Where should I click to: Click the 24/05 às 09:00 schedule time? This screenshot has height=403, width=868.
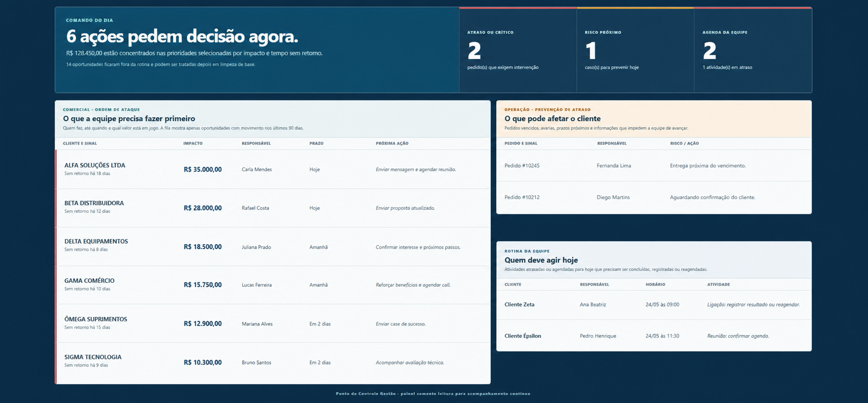[662, 304]
